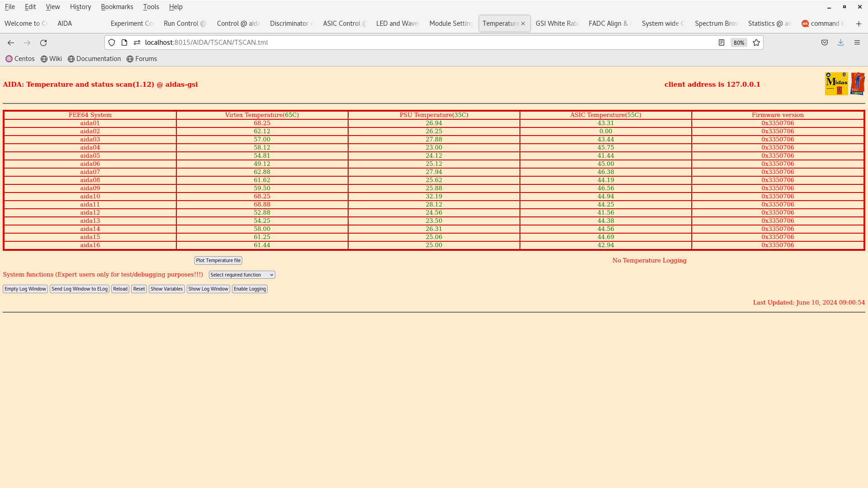This screenshot has width=868, height=488.
Task: Click the Enable Logging button
Action: 250,289
